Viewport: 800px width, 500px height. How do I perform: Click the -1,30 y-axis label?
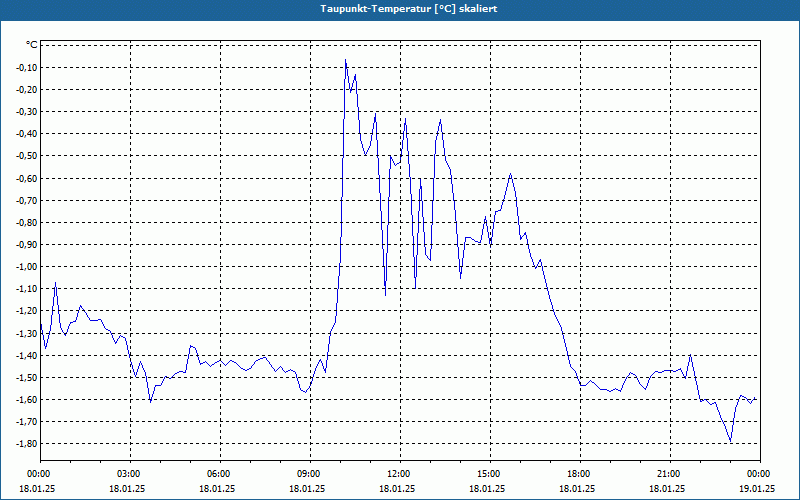pyautogui.click(x=27, y=333)
